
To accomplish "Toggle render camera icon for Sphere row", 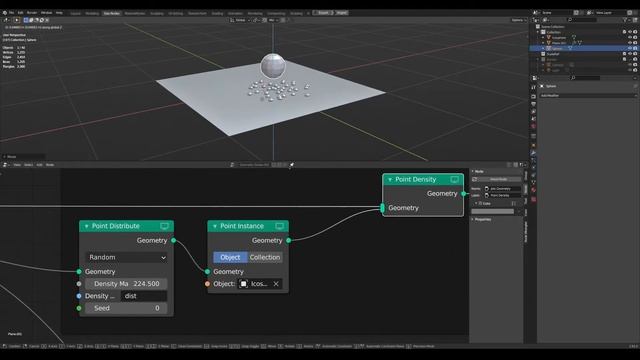I will pyautogui.click(x=635, y=48).
